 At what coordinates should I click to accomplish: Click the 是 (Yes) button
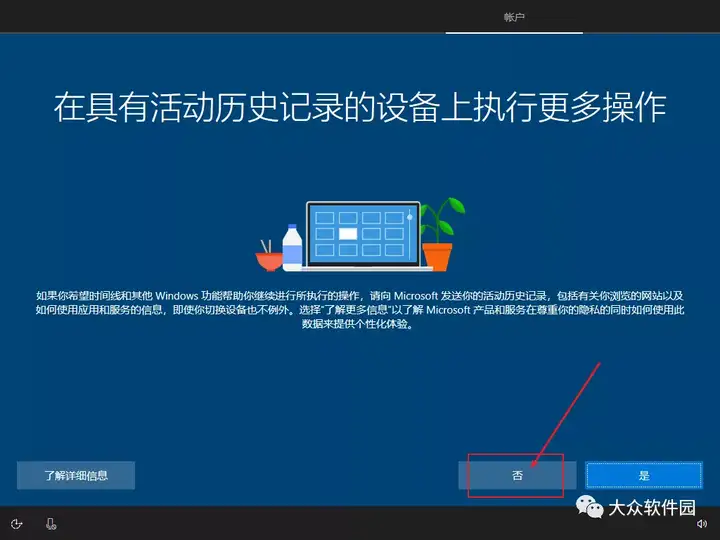click(x=644, y=475)
